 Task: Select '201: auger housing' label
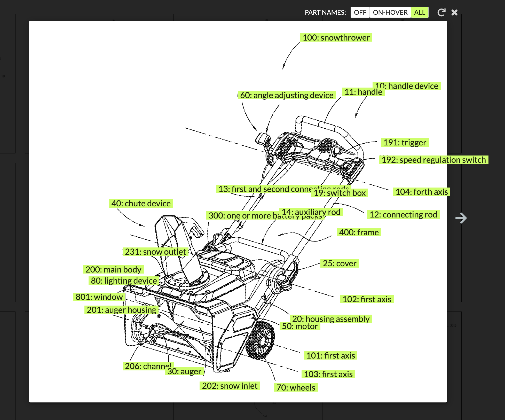coord(121,310)
